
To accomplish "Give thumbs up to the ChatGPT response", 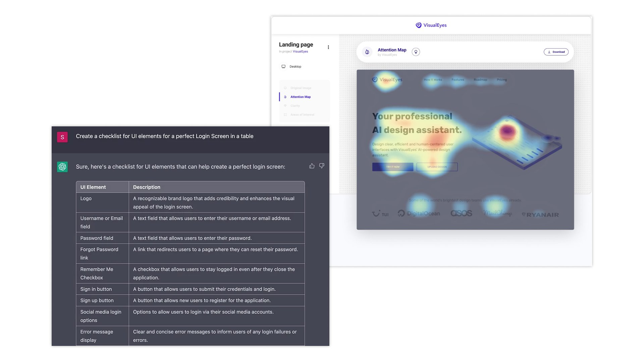I will coord(312,166).
